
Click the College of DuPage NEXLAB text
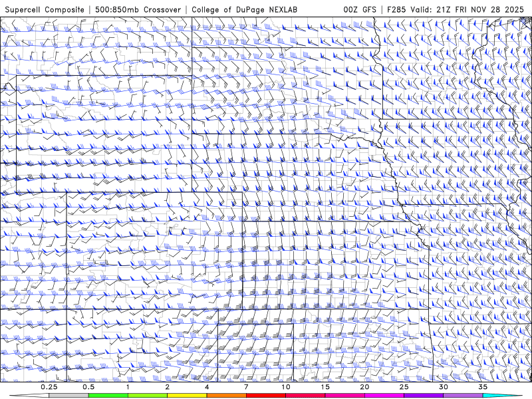pyautogui.click(x=244, y=9)
